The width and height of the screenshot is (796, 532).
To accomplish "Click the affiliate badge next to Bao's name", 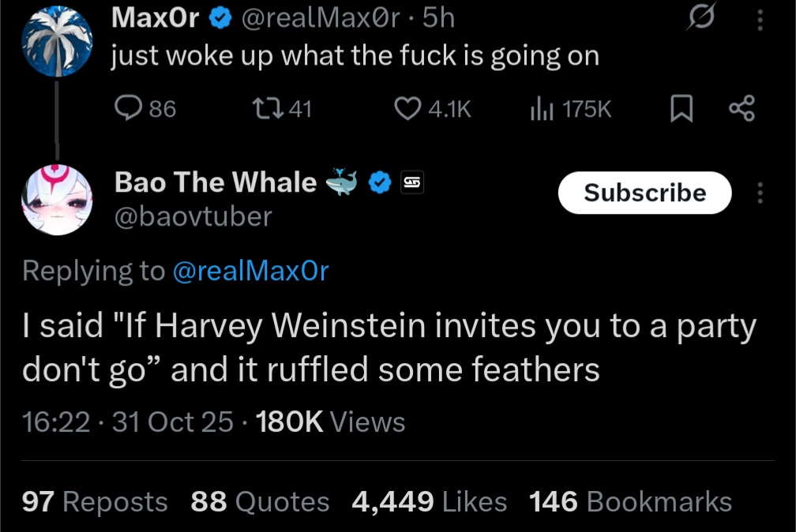I will 412,182.
